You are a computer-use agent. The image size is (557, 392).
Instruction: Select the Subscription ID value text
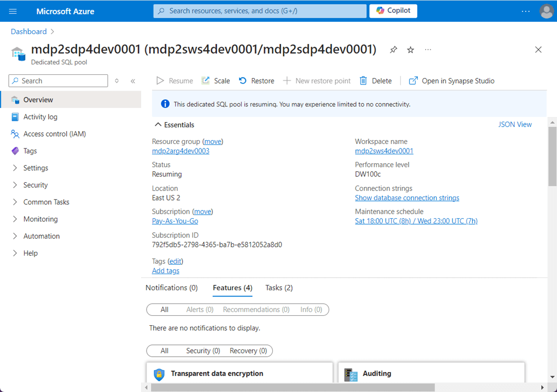pyautogui.click(x=217, y=245)
